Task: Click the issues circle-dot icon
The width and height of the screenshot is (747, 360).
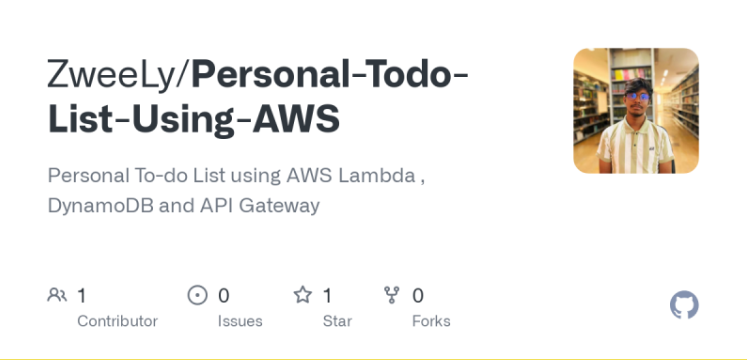Action: tap(197, 295)
